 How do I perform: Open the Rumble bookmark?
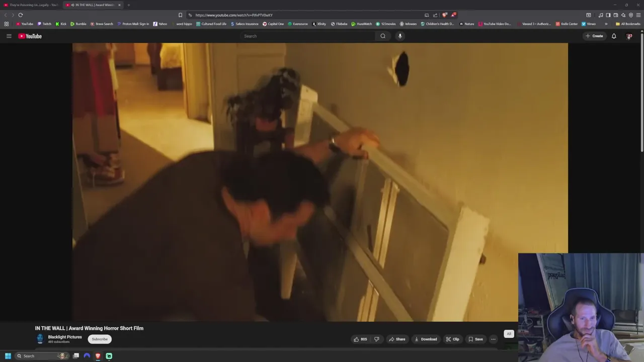click(x=78, y=24)
